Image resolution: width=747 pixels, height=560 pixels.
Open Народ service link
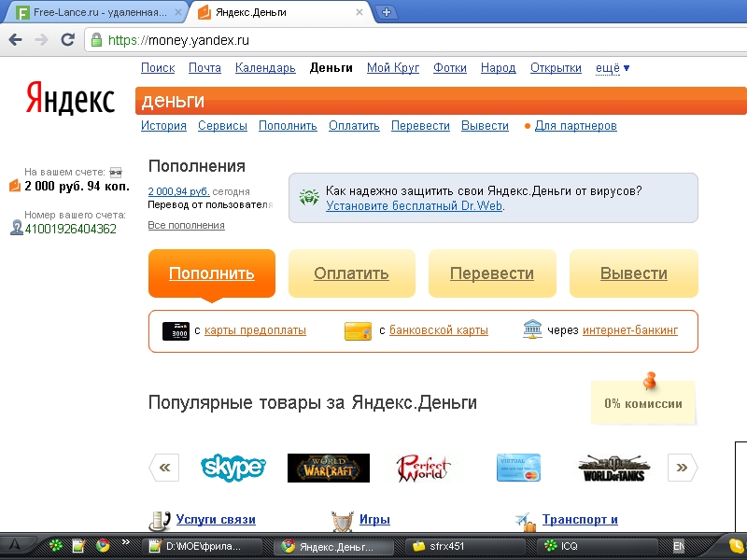[499, 67]
